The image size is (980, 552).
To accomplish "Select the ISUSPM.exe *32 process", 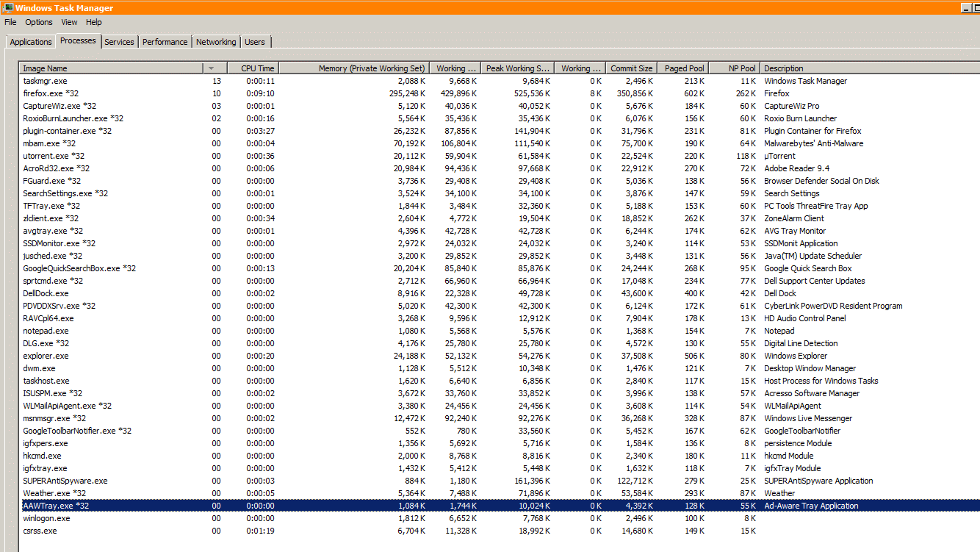I will 500,393.
